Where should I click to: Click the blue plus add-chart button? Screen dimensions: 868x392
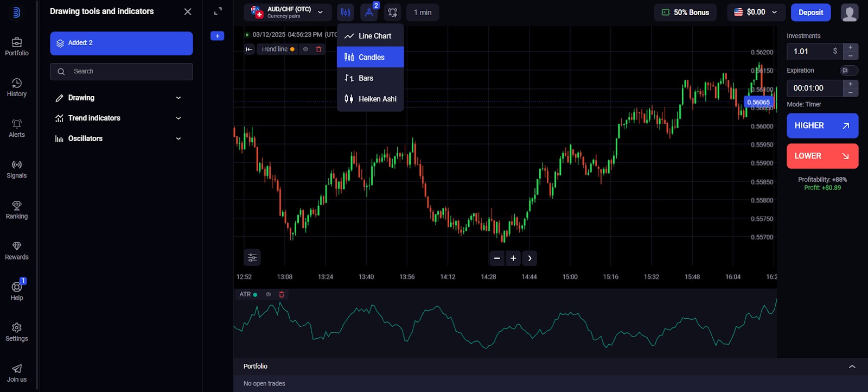(218, 36)
